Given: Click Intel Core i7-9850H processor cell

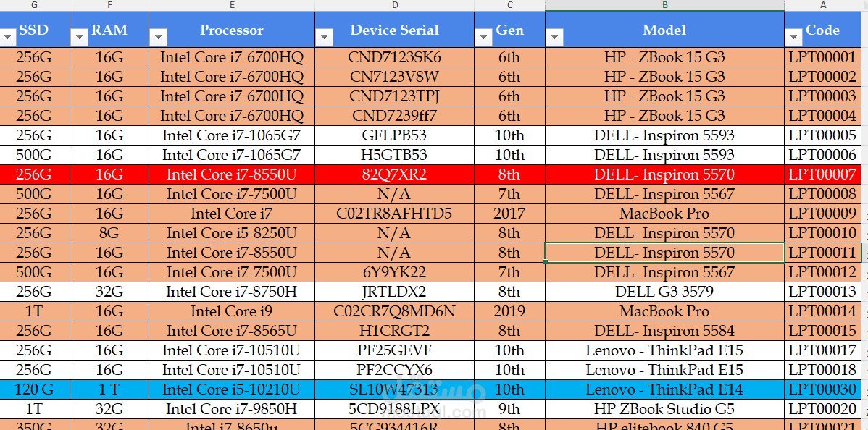Looking at the screenshot, I should pos(232,409).
